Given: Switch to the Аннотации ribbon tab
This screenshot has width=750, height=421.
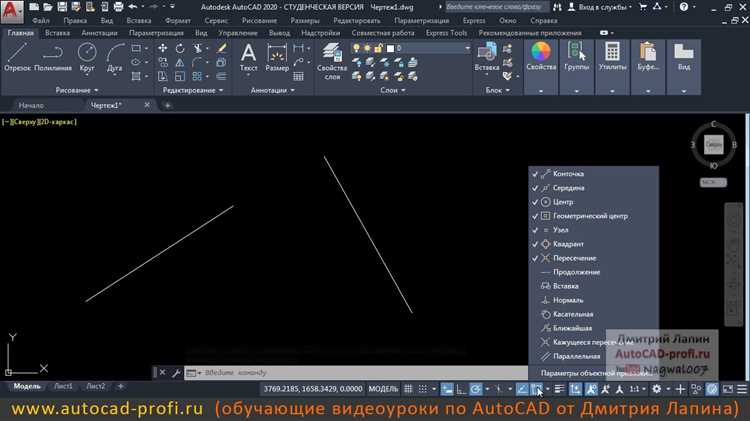Looking at the screenshot, I should click(x=99, y=33).
